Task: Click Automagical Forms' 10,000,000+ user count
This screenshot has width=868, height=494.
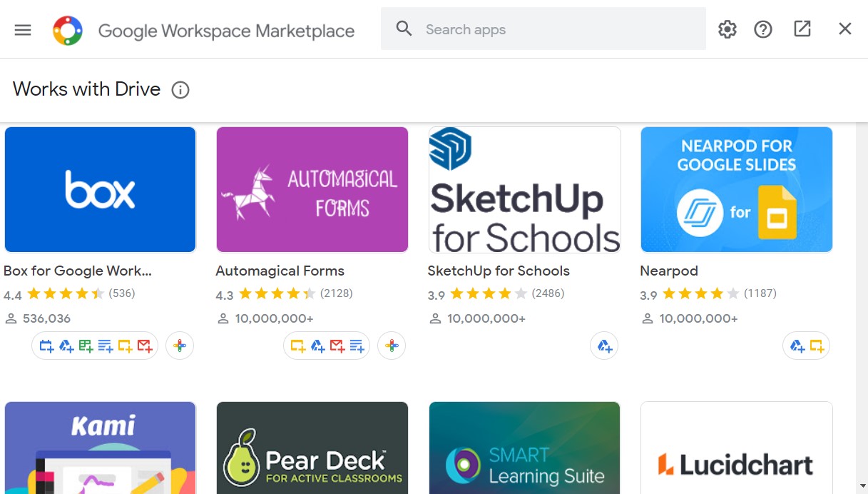Action: point(274,318)
